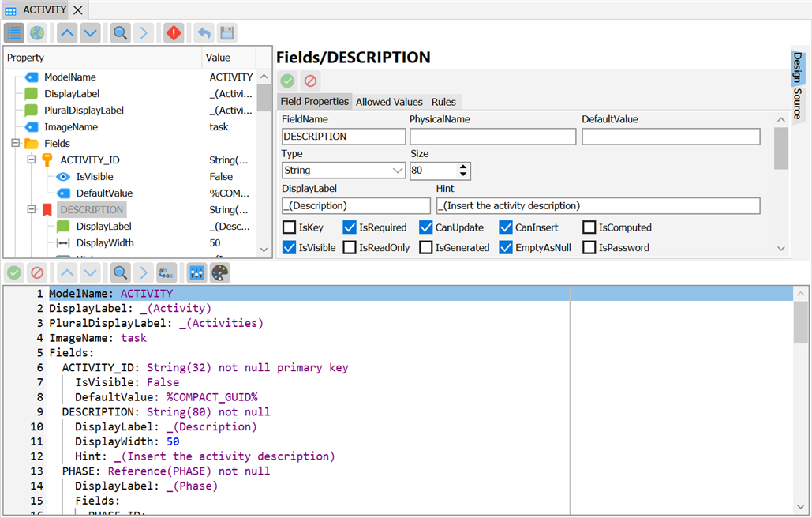This screenshot has width=812, height=518.
Task: Enable the IsComputed checkbox
Action: click(589, 227)
